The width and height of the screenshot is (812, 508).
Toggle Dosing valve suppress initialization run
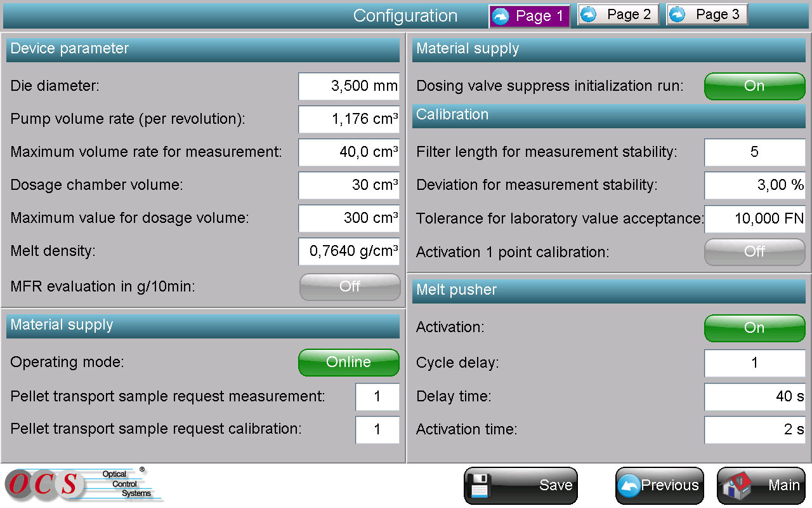pos(754,86)
